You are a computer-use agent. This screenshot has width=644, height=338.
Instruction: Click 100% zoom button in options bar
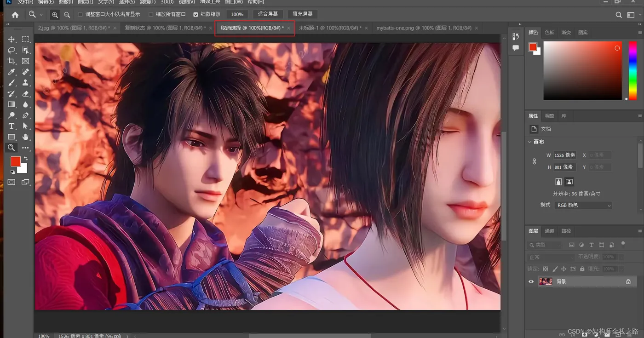(237, 14)
